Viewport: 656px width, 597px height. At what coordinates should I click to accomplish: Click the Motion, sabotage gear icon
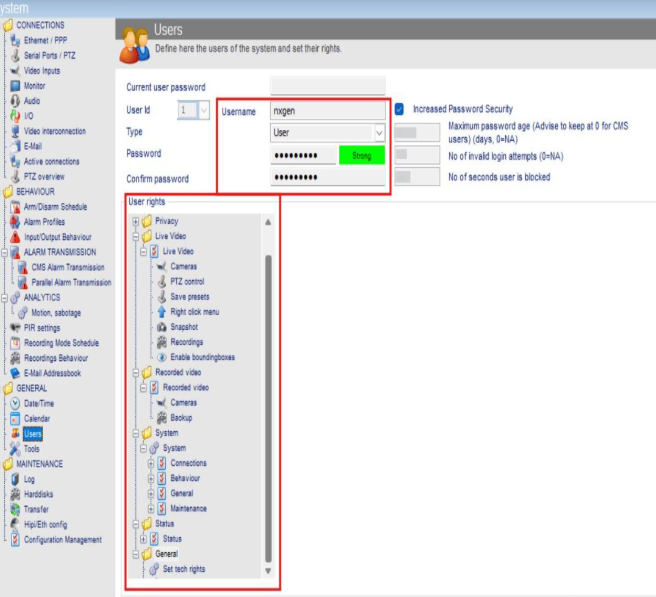[23, 313]
